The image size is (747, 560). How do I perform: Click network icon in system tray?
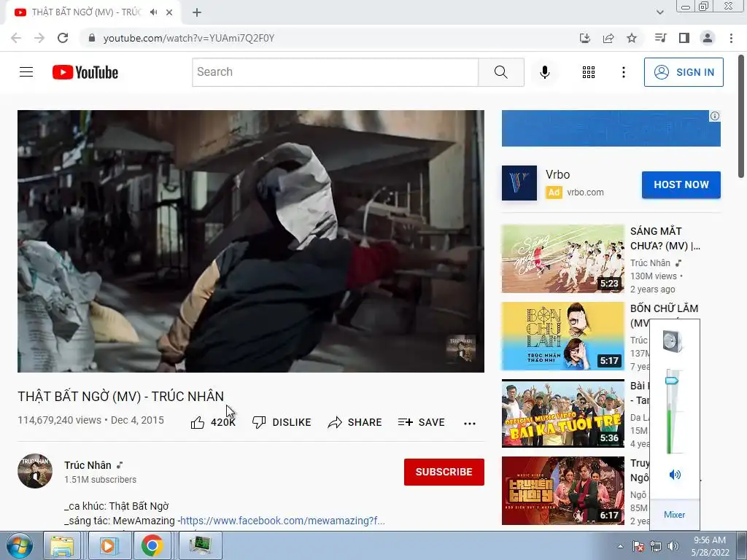(656, 546)
